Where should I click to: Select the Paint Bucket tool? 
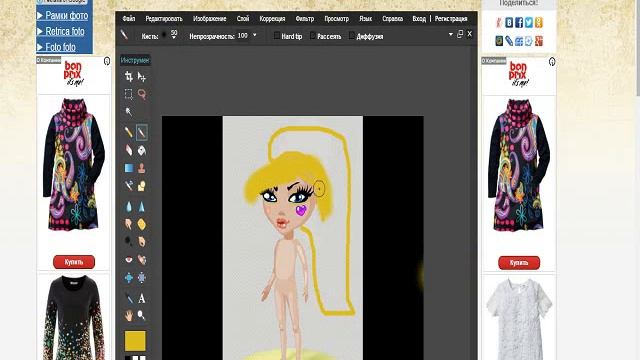tap(142, 150)
